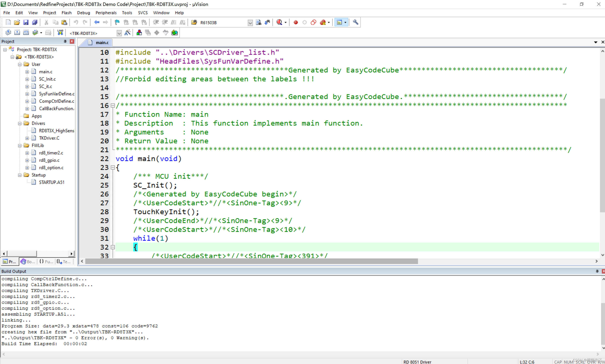This screenshot has width=605, height=364.
Task: Open the <TBK-RD8T3X> target selection dropdown
Action: [x=119, y=33]
